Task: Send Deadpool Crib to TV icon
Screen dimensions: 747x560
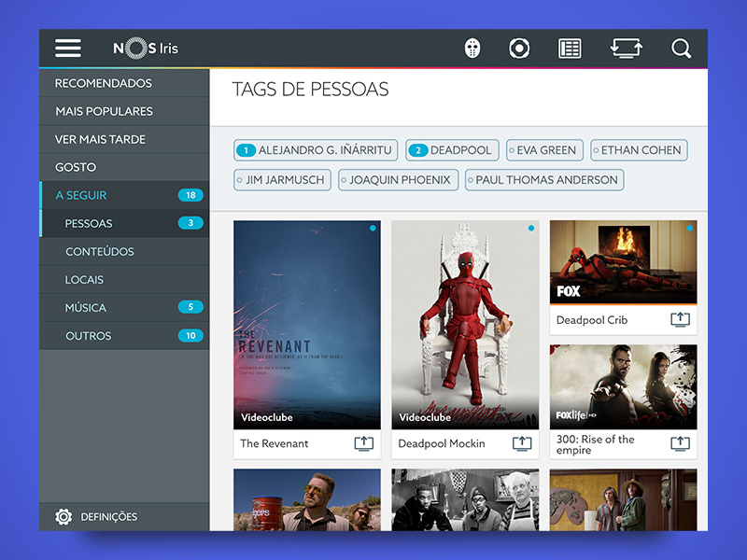Action: click(680, 319)
